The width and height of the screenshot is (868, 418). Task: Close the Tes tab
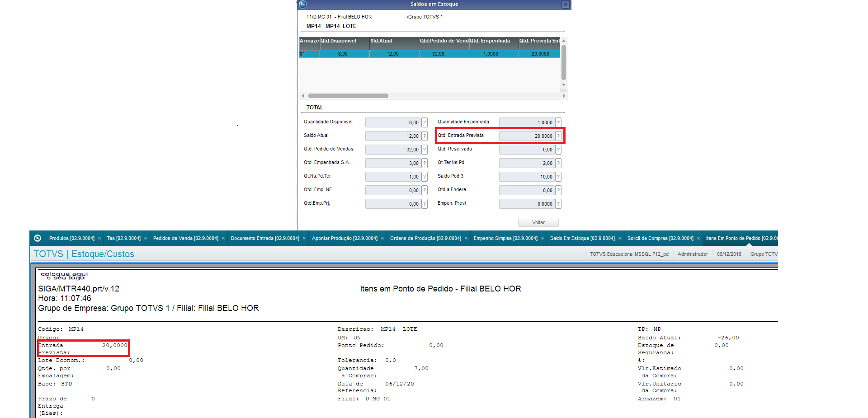tap(146, 238)
